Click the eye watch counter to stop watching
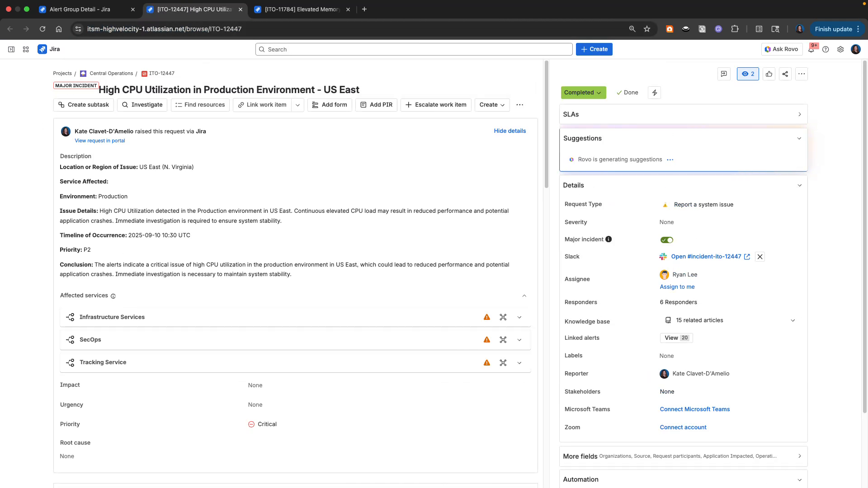 tap(748, 74)
